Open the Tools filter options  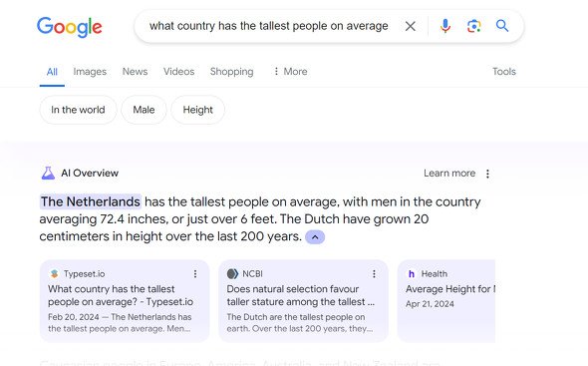click(504, 72)
